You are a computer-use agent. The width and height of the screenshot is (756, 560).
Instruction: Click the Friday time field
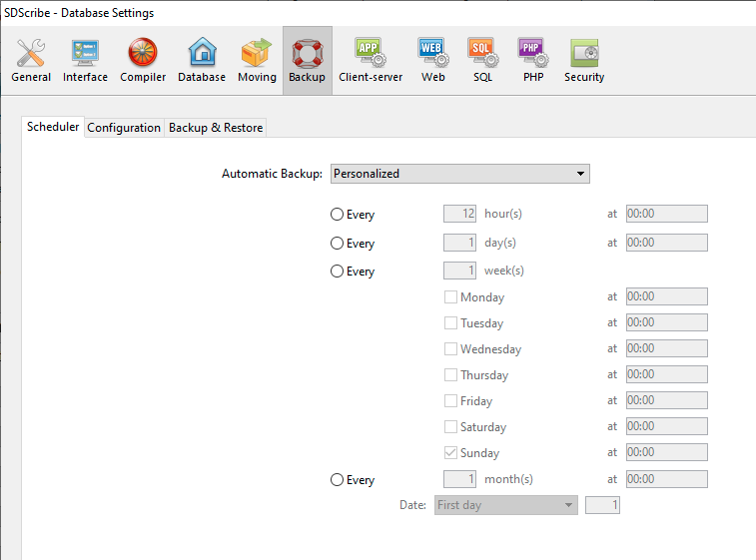click(x=667, y=400)
